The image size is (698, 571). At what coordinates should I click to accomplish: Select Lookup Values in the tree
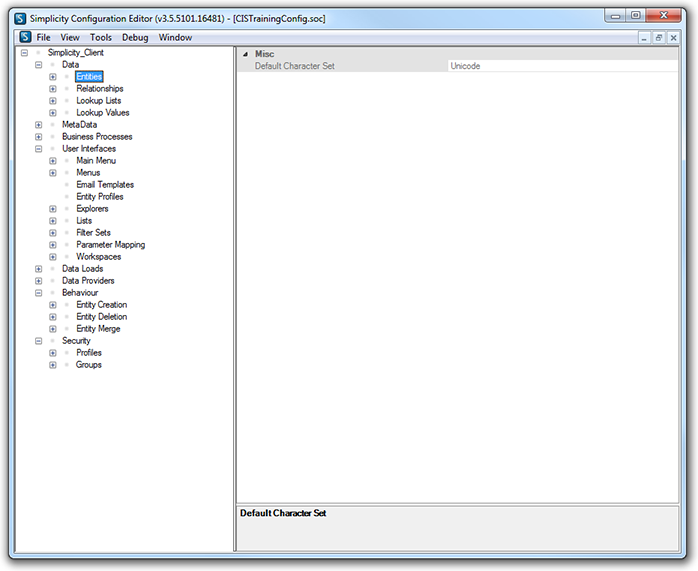(x=103, y=113)
